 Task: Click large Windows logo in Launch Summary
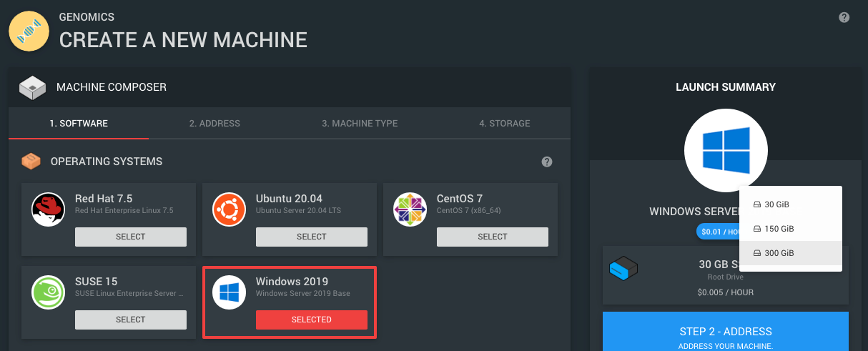tap(726, 150)
